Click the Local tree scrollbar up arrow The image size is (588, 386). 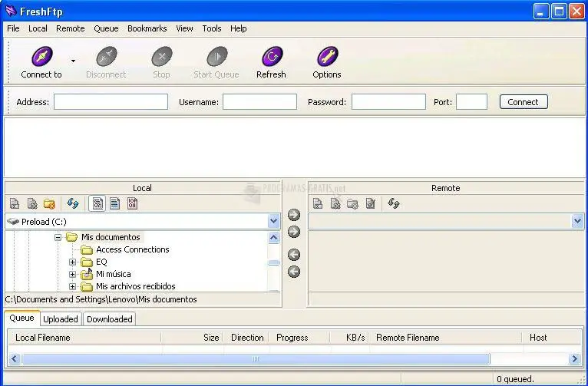pos(274,238)
